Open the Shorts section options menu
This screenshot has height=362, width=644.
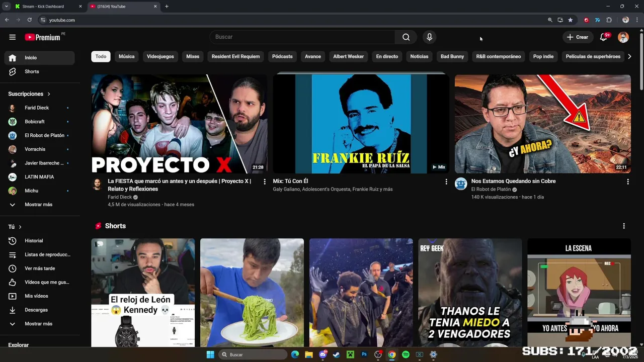(624, 226)
